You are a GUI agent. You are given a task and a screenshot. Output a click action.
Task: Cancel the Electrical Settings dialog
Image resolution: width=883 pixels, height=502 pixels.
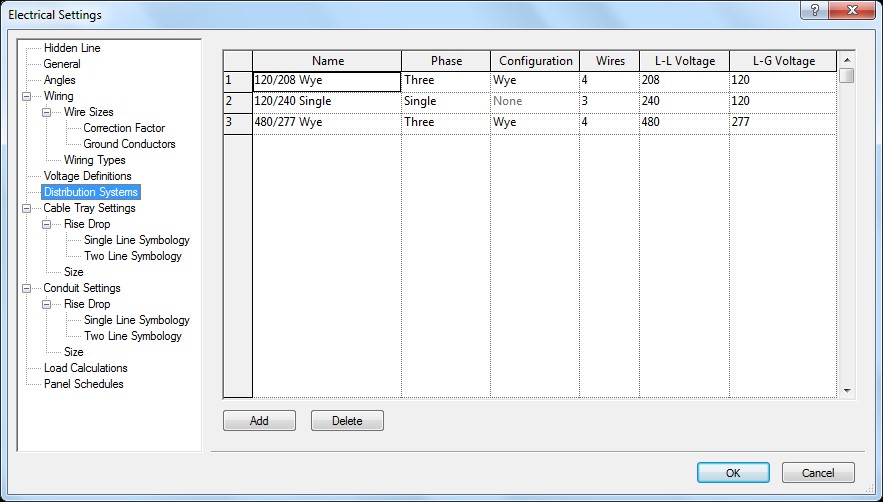pos(818,473)
